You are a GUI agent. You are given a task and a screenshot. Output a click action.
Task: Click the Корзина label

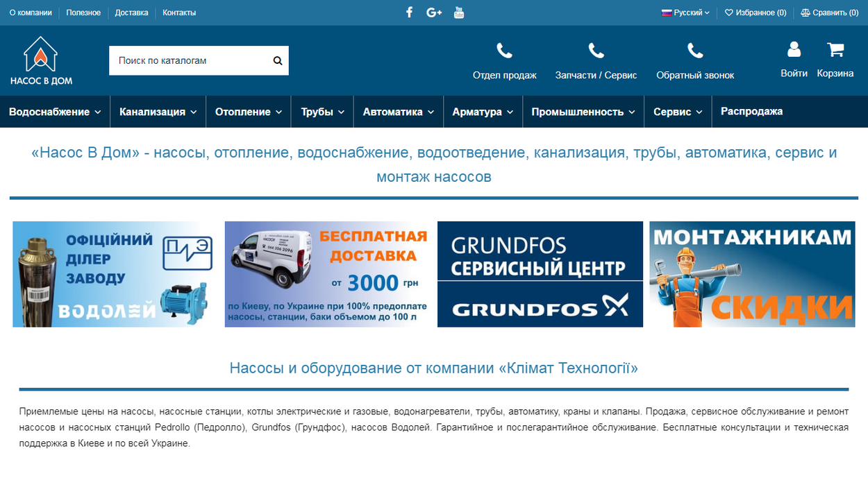click(x=835, y=73)
